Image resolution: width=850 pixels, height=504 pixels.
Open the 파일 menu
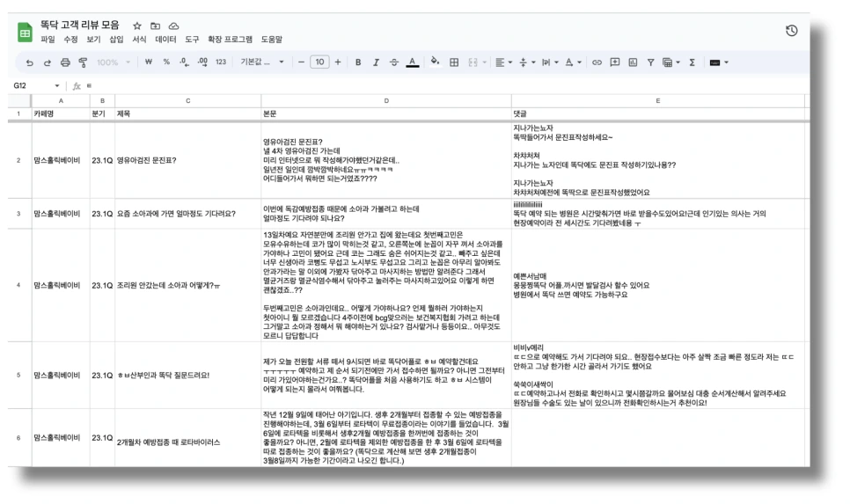tap(48, 40)
